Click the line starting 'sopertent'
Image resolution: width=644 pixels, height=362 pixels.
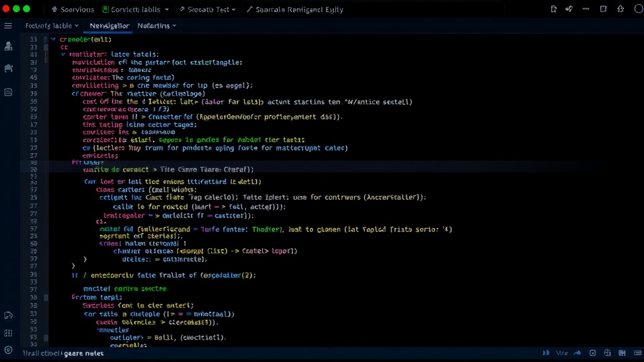pyautogui.click(x=140, y=236)
